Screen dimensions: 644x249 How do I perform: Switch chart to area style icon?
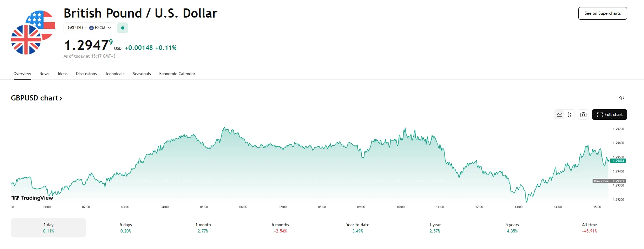click(x=559, y=114)
